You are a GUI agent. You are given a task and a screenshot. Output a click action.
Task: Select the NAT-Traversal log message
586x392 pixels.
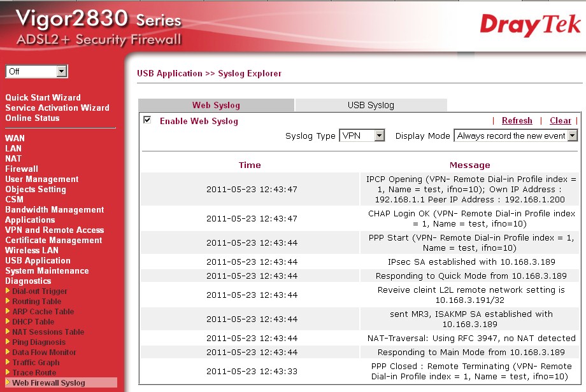471,339
